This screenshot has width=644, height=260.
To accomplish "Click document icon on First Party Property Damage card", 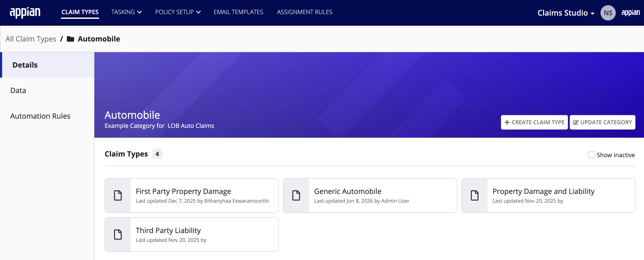I will (x=118, y=195).
